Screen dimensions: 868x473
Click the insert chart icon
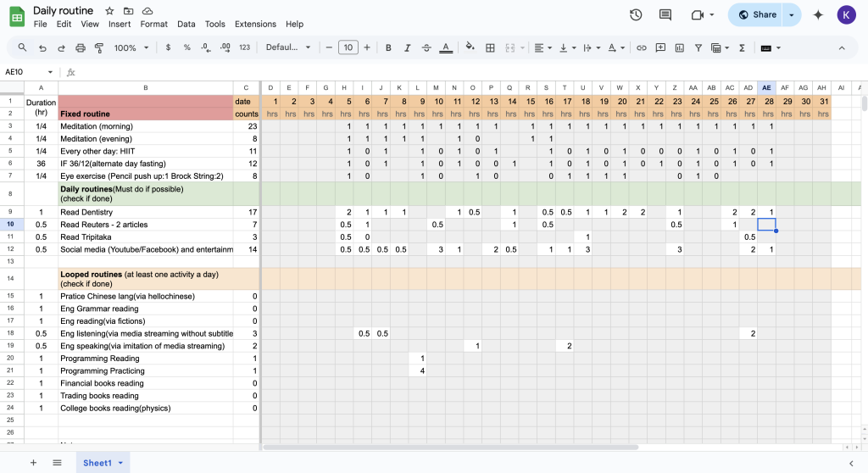pyautogui.click(x=679, y=47)
